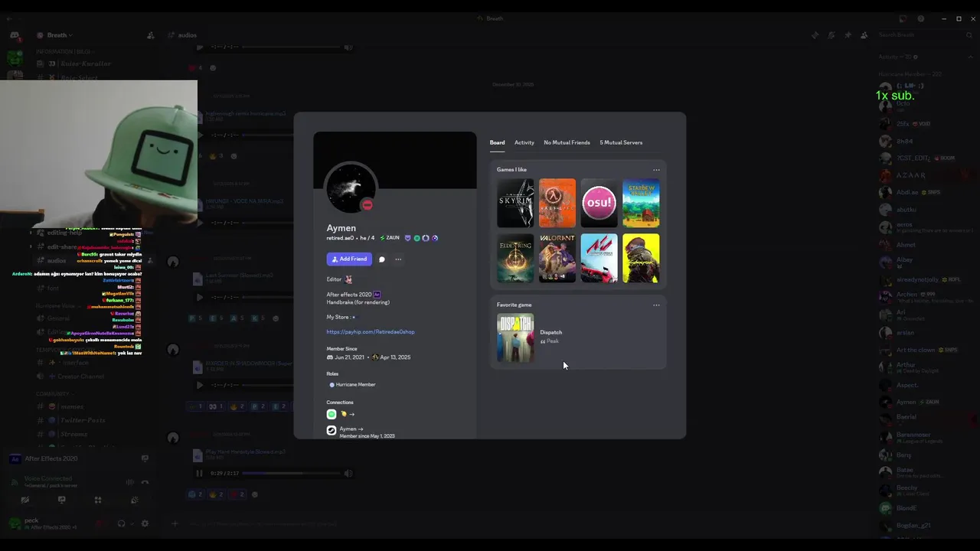Open Discord home direct messages icon
980x551 pixels.
(x=15, y=35)
